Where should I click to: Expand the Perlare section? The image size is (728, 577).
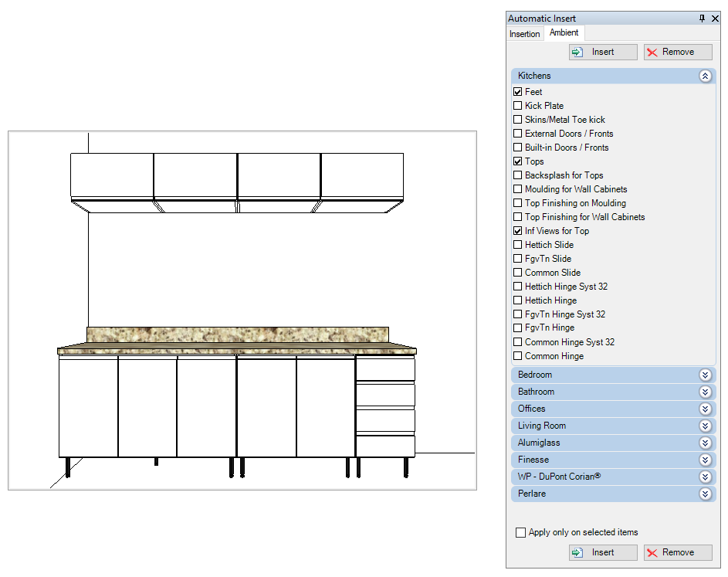click(705, 494)
